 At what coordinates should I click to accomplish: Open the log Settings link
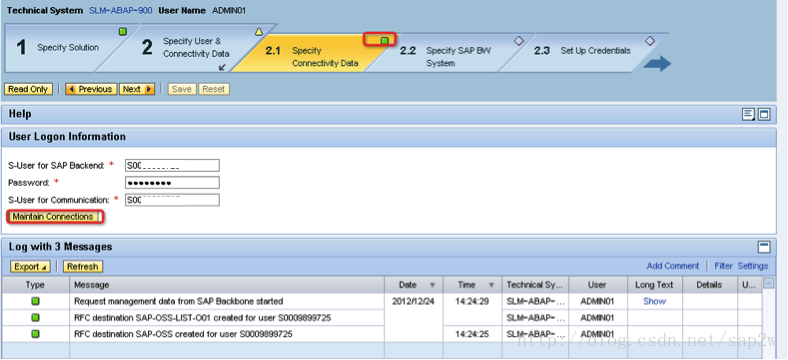click(x=753, y=266)
